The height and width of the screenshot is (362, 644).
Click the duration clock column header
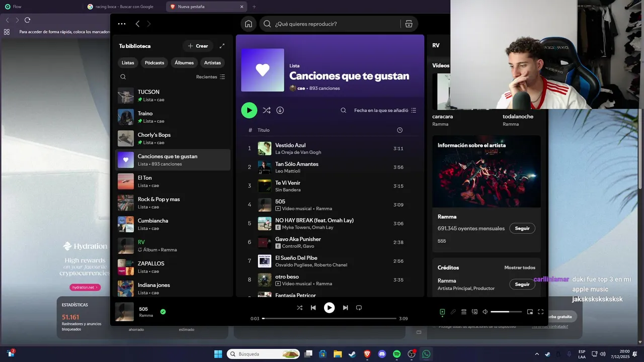click(399, 130)
